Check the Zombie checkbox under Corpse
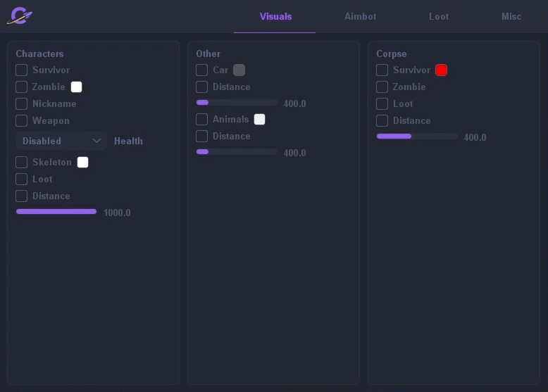Screen dimensions: 548x392 click(382, 87)
